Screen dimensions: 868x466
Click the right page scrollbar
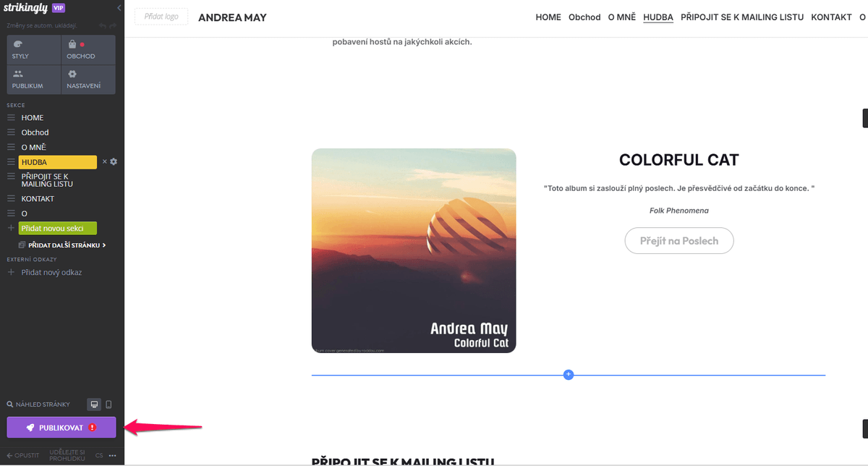[864, 117]
